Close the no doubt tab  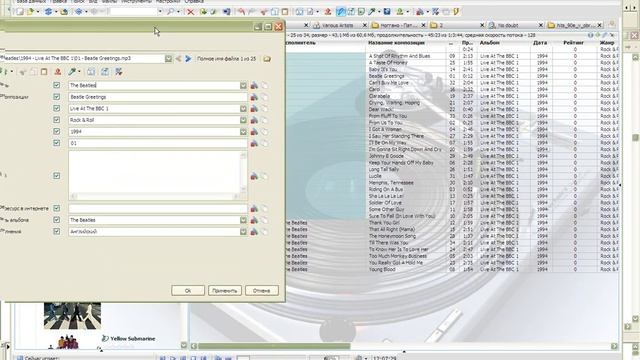[541, 25]
